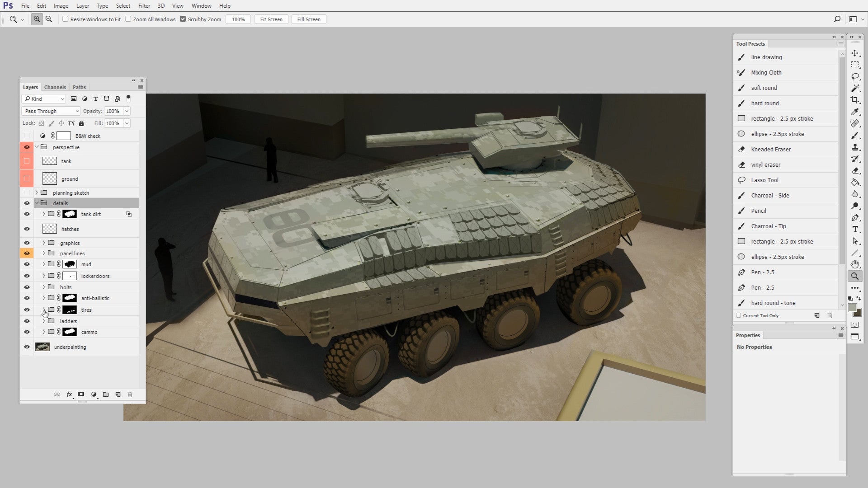868x488 pixels.
Task: Open the Add layer mask icon
Action: click(x=81, y=394)
